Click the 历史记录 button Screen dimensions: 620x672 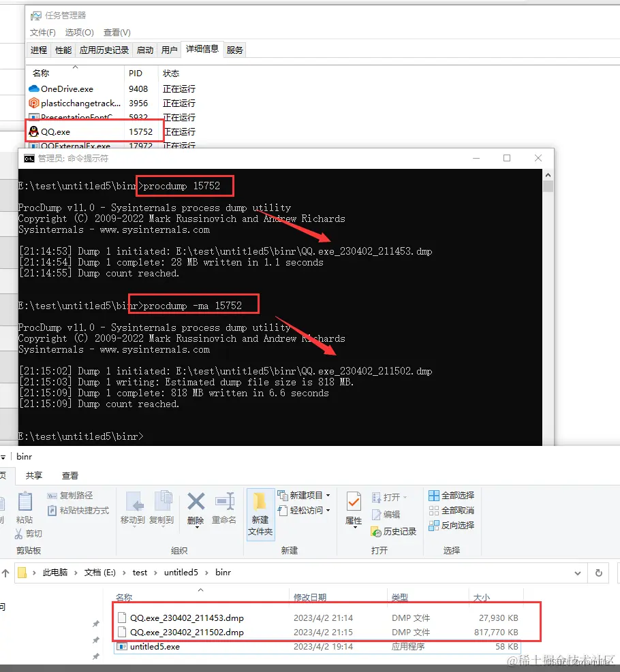pyautogui.click(x=394, y=532)
